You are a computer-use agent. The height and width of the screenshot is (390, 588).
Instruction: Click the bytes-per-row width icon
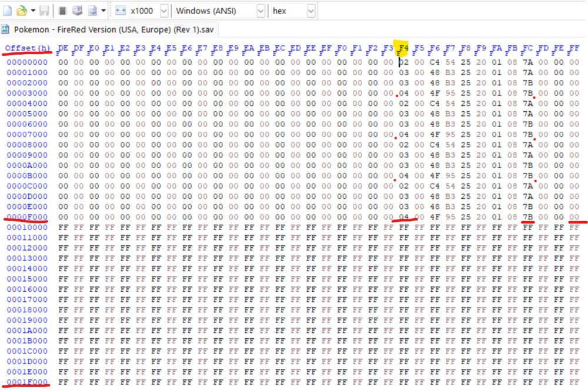pyautogui.click(x=120, y=11)
